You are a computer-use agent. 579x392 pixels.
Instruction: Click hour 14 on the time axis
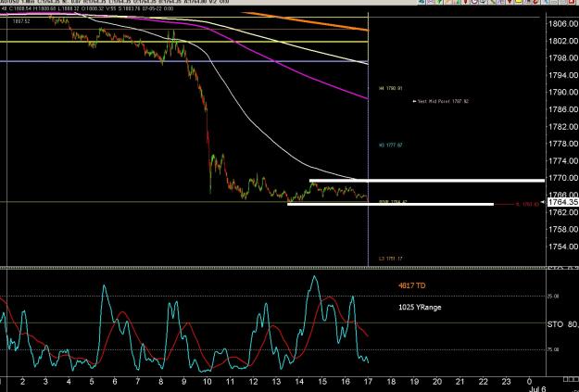click(299, 382)
